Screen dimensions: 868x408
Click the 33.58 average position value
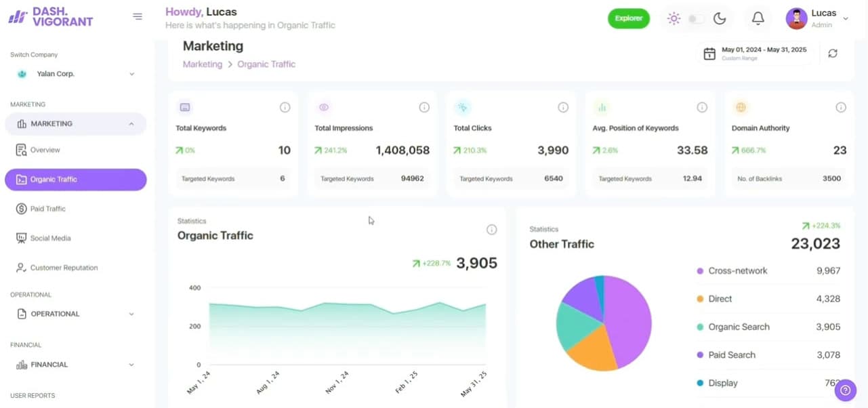693,150
